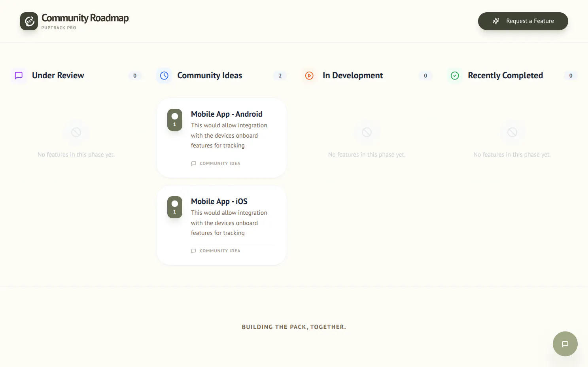Select the In Development column heading

(x=353, y=76)
